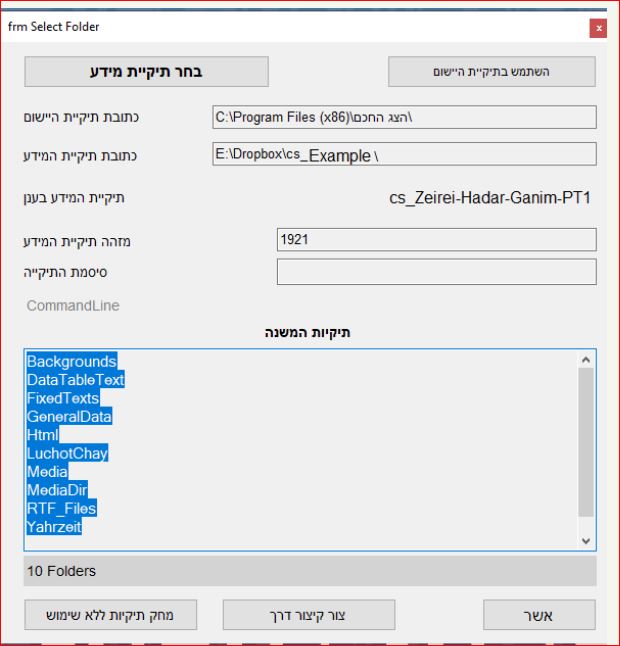Click the list scrollbar up arrow
This screenshot has width=620, height=646.
pyautogui.click(x=586, y=358)
